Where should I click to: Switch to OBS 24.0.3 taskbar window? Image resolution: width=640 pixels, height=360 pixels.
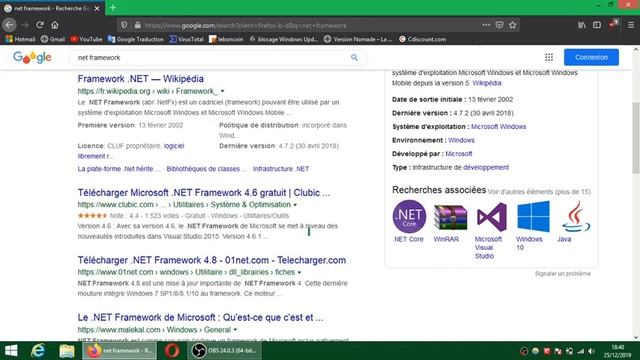coord(224,351)
